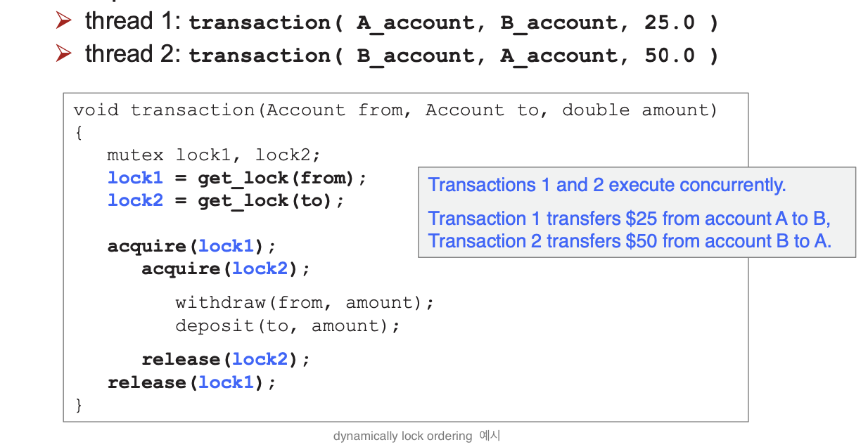Click the thread 2 transaction call with 50.0
868x447 pixels.
pos(454,55)
